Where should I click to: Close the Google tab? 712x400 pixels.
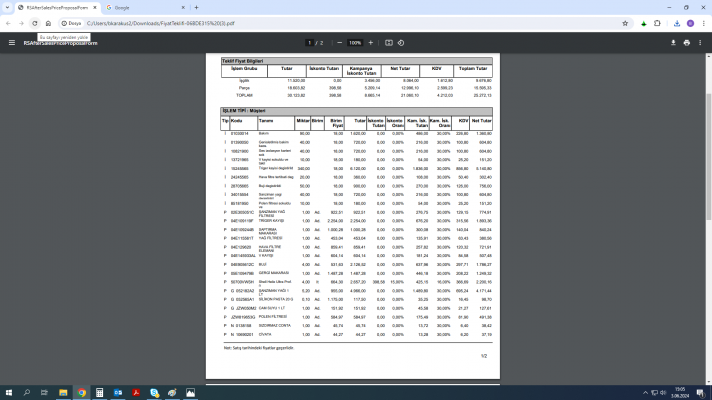[x=183, y=8]
